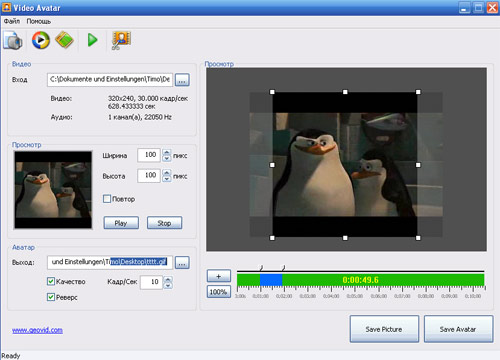Screen dimensions: 500x360
Task: Click the green play arrow in toolbar
Action: click(92, 40)
